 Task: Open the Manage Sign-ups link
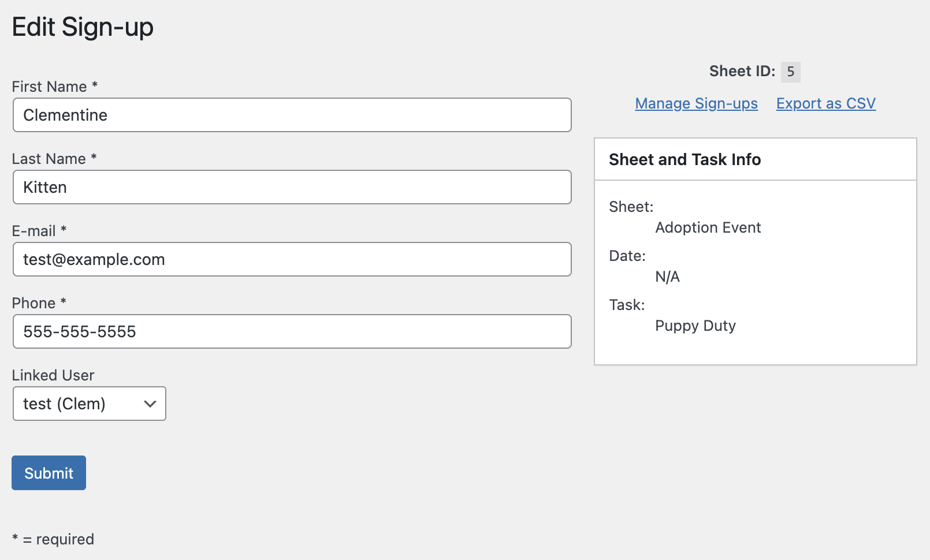(x=697, y=103)
